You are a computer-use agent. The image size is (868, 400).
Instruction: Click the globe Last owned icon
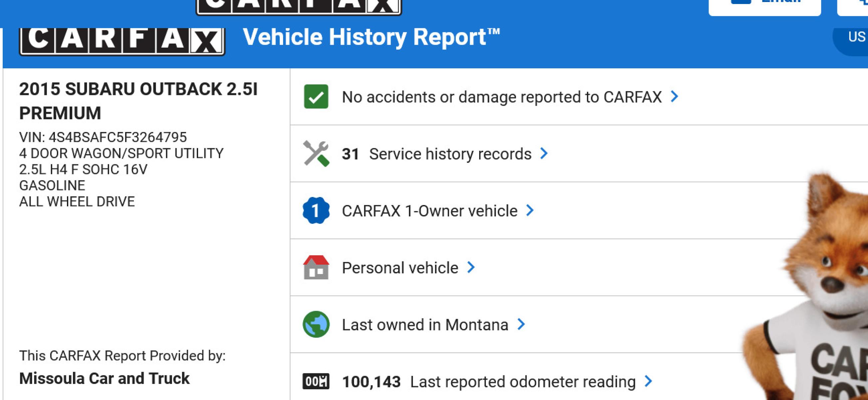(316, 324)
